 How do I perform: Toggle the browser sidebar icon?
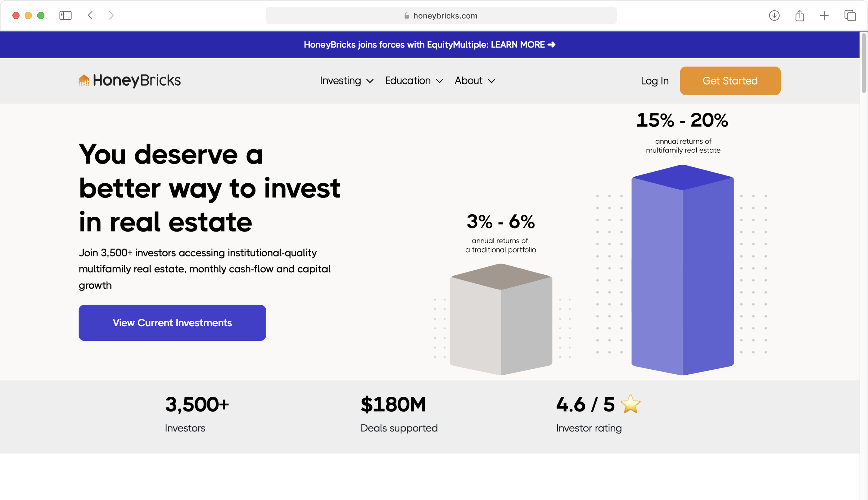point(65,15)
